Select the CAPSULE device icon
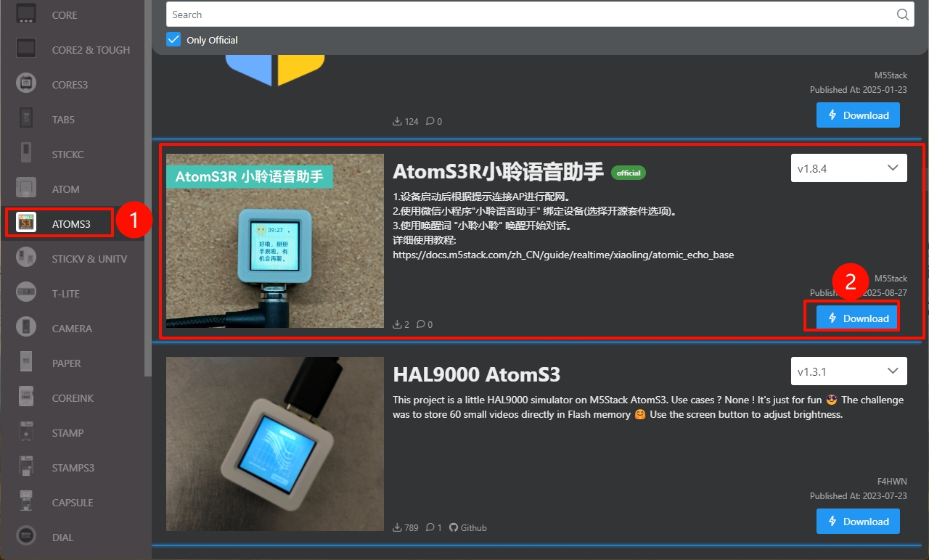 pos(26,502)
